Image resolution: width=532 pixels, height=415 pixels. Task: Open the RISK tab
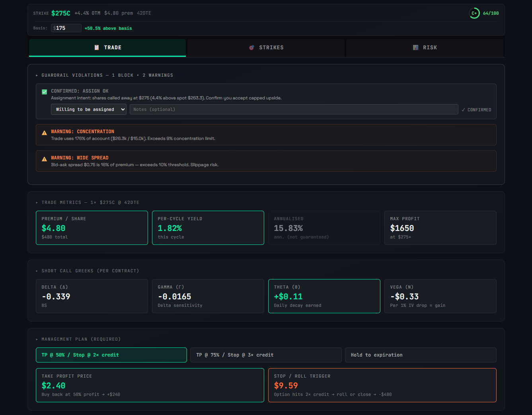(425, 47)
